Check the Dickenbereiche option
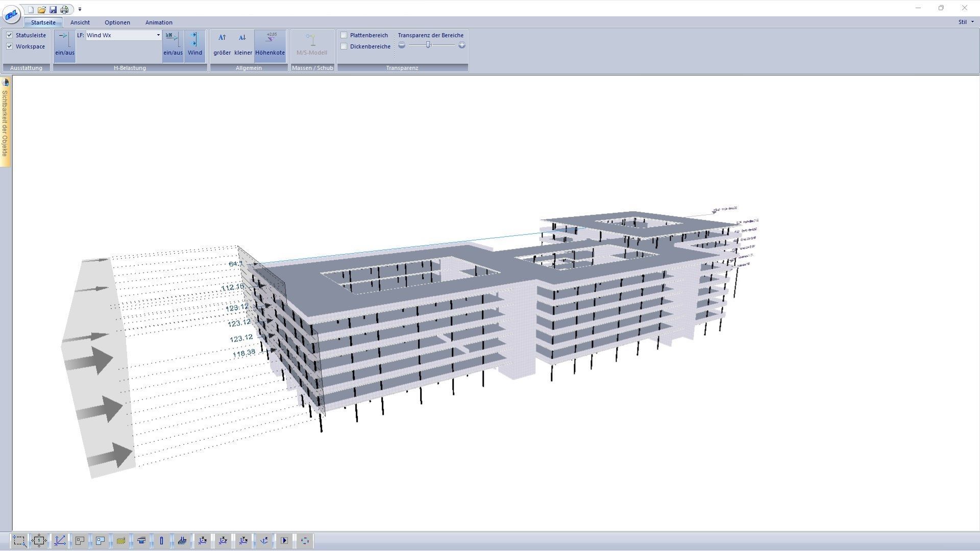 [x=345, y=46]
